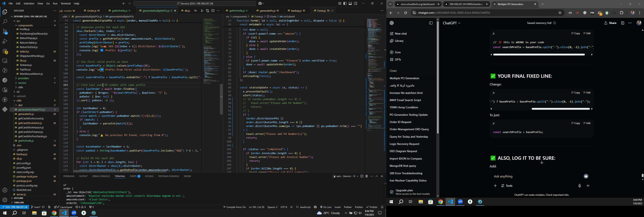Start a New chat in ChatGPT
This screenshot has height=217, width=644.
[x=398, y=34]
